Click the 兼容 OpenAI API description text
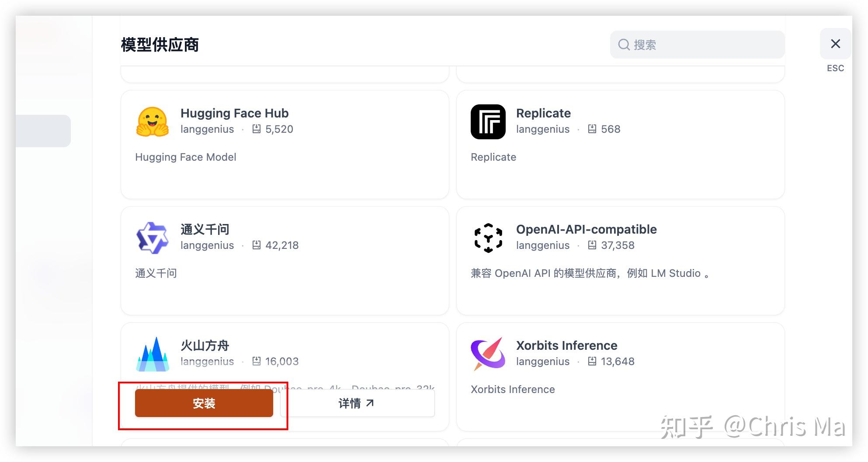Screen dimensions: 868x462 (590, 273)
